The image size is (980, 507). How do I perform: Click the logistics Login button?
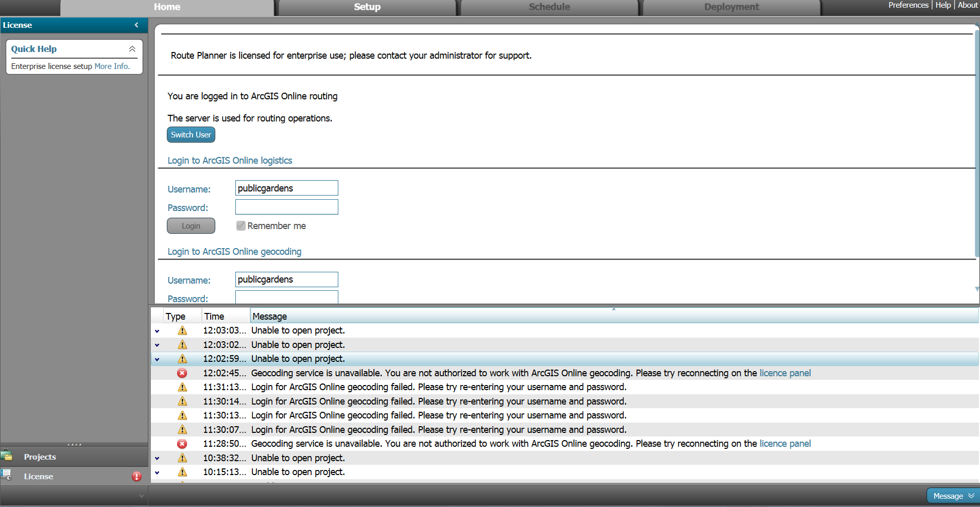coord(191,226)
